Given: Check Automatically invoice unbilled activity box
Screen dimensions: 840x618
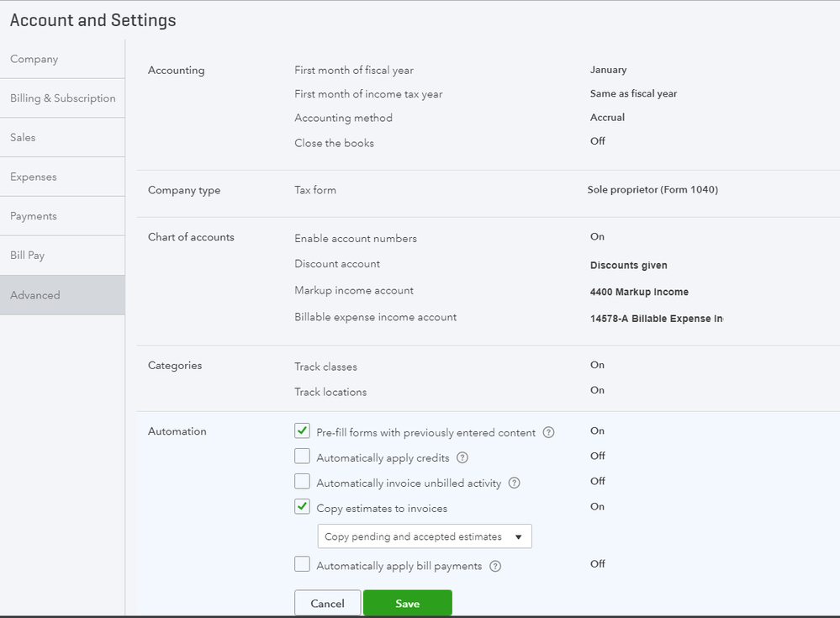Looking at the screenshot, I should pos(303,483).
